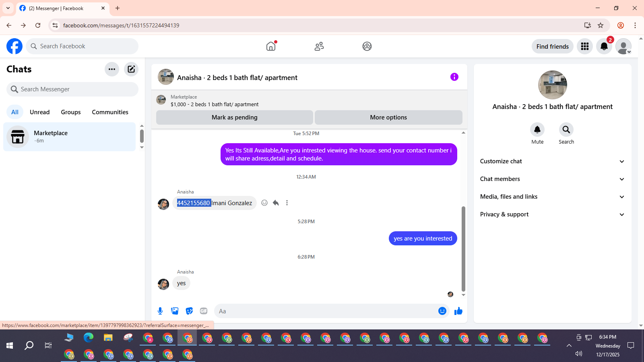
Task: Open more options for Imani Gonzalez message
Action: pyautogui.click(x=287, y=203)
